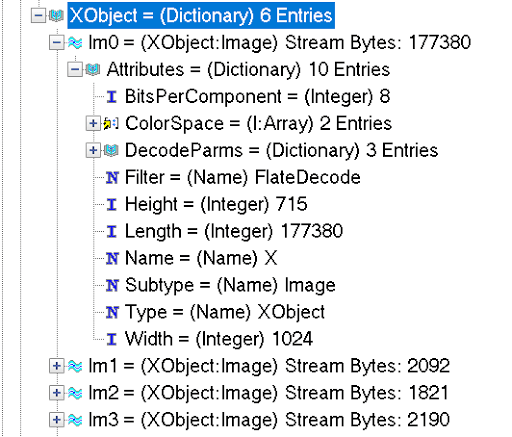Screen dimensions: 512x437
Task: Select 'Im3 = (XObject:Image) Stream Bytes: 2190'
Action: point(269,420)
